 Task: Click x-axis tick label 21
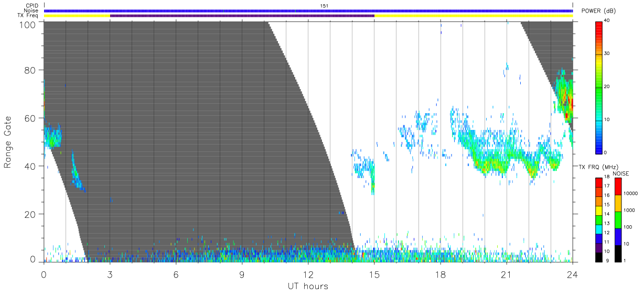[x=507, y=274]
